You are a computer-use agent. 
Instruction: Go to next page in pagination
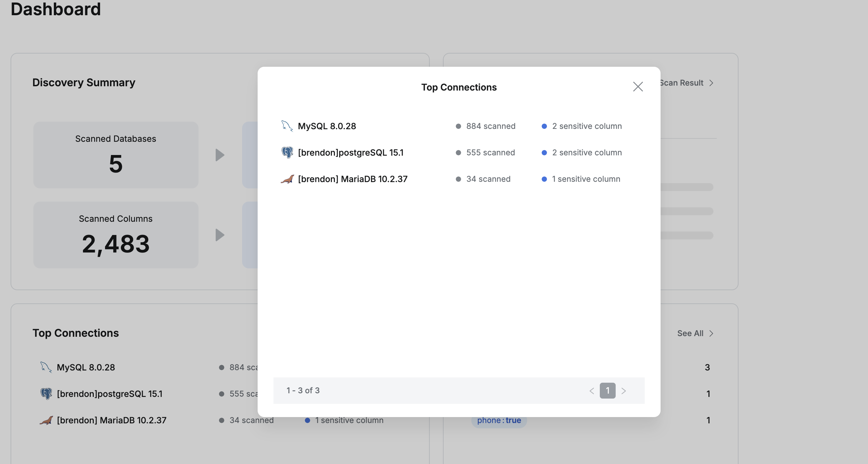point(623,391)
